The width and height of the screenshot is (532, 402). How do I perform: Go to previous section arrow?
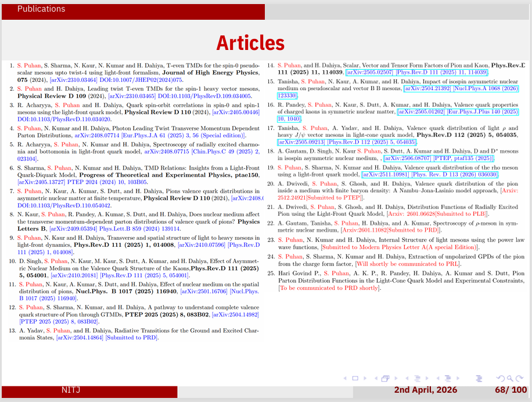coord(438,378)
